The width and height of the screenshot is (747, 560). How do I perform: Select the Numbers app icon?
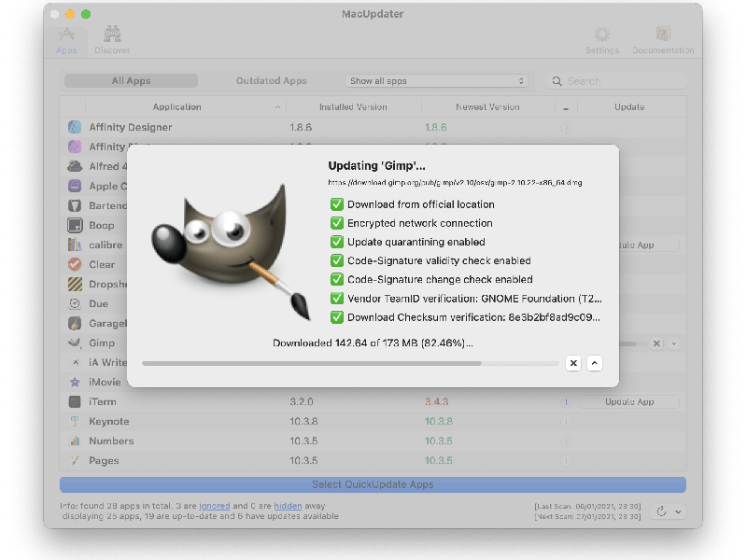(x=75, y=441)
